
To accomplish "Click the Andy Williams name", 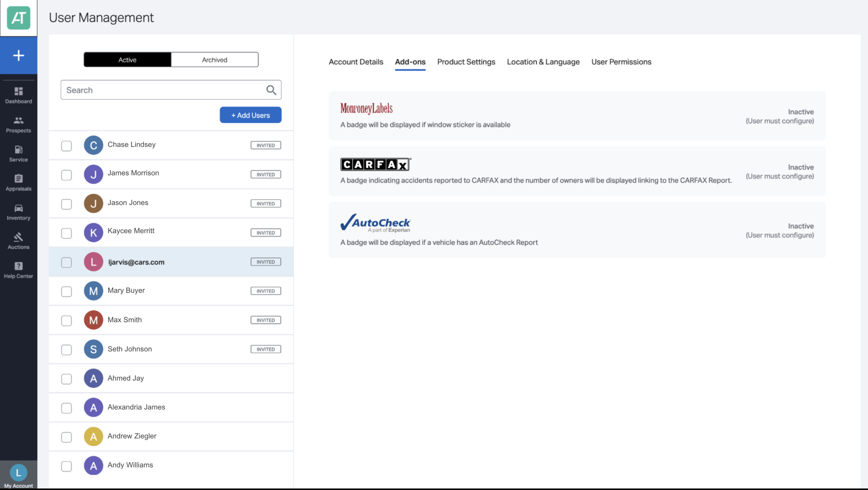I will (130, 465).
